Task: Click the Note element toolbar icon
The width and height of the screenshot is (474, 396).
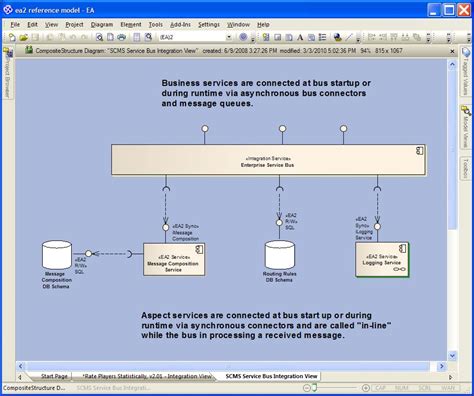Action: pyautogui.click(x=289, y=37)
